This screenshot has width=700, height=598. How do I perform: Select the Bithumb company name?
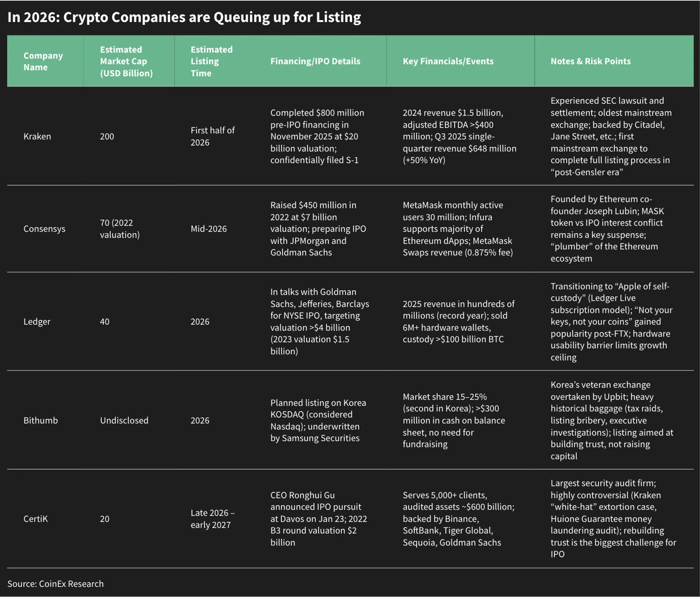40,420
